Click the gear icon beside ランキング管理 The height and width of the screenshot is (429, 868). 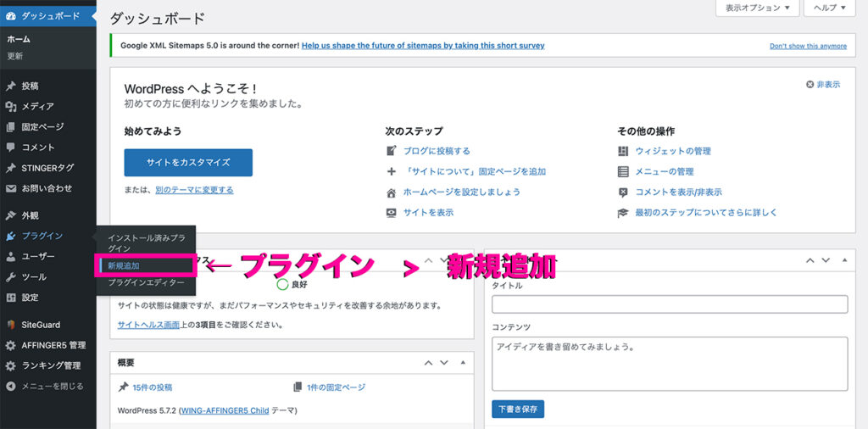pyautogui.click(x=10, y=366)
